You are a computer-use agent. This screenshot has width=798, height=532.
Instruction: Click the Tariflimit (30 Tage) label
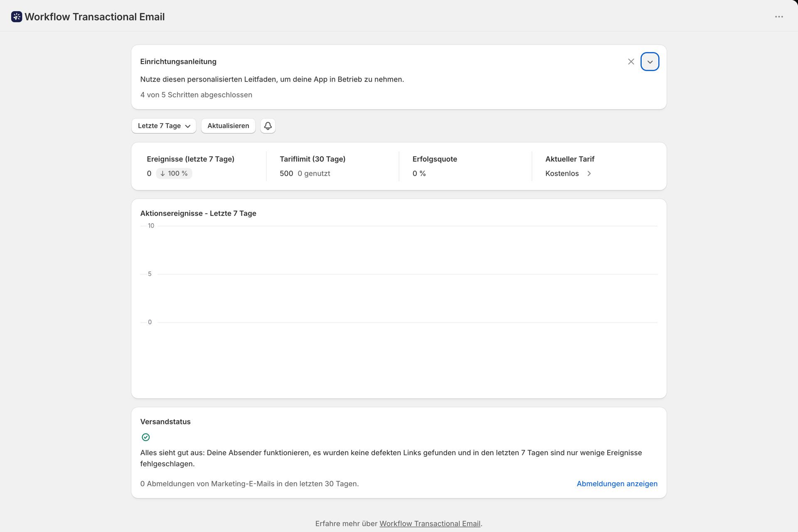pyautogui.click(x=313, y=159)
